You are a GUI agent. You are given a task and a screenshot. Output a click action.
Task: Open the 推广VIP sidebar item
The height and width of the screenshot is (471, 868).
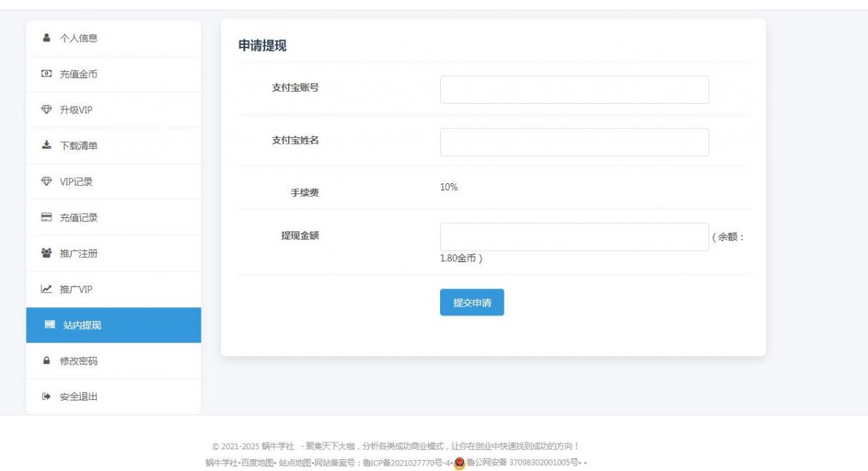(113, 289)
